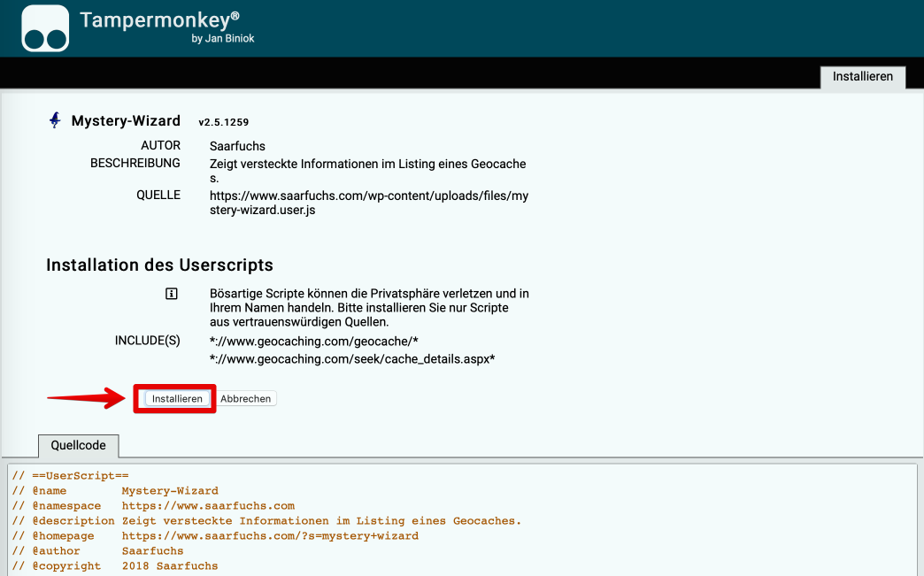
Task: Click the include pattern with cache_details.aspx
Action: 352,359
